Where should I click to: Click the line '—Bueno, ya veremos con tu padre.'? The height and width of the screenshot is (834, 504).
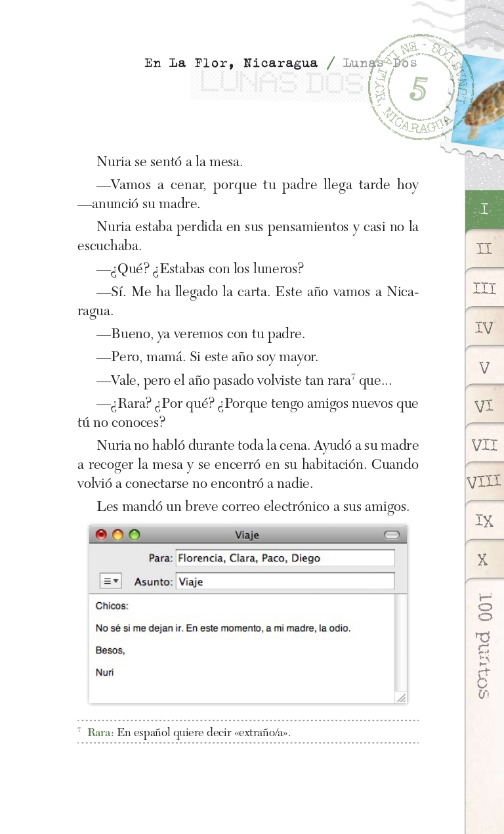coord(201,334)
